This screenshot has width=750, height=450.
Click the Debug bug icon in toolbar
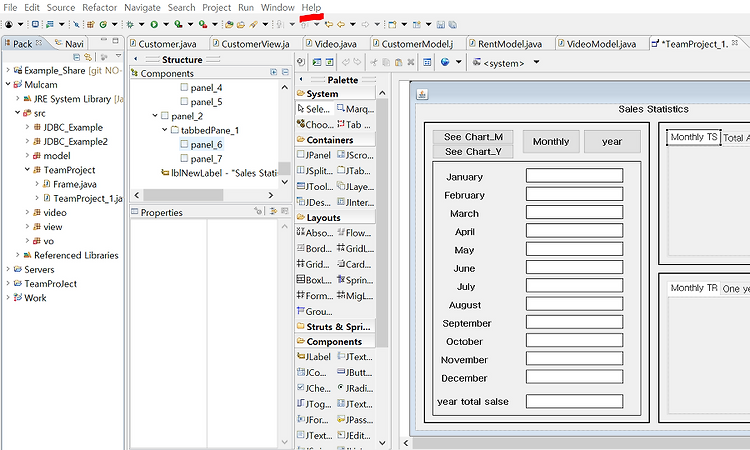(130, 24)
